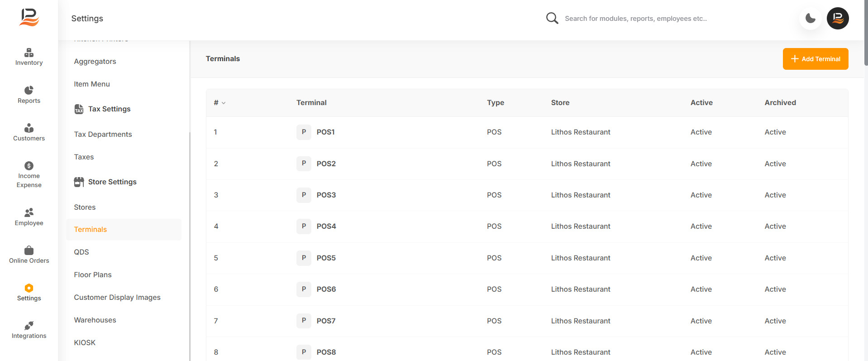Viewport: 868px width, 361px height.
Task: Click the search magnifier icon
Action: click(x=552, y=18)
